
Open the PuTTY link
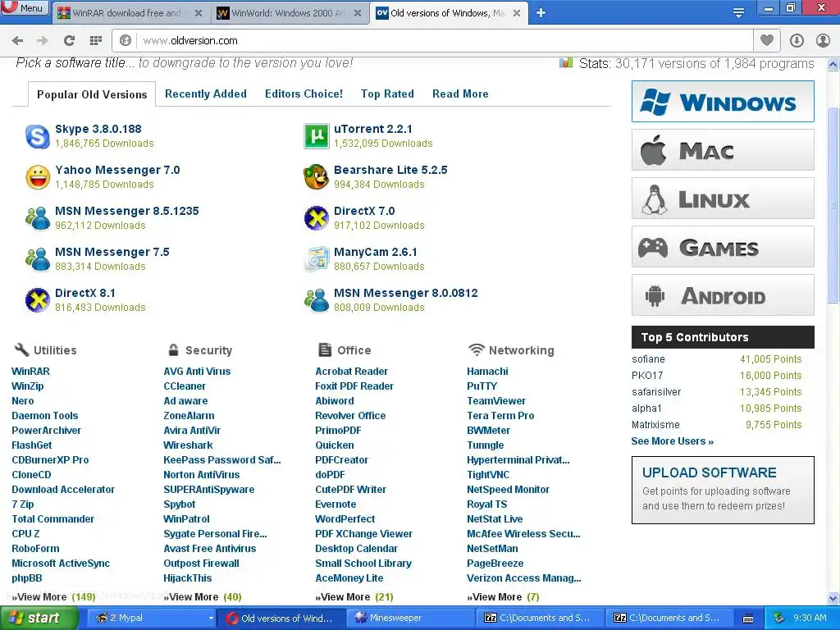[x=482, y=386]
